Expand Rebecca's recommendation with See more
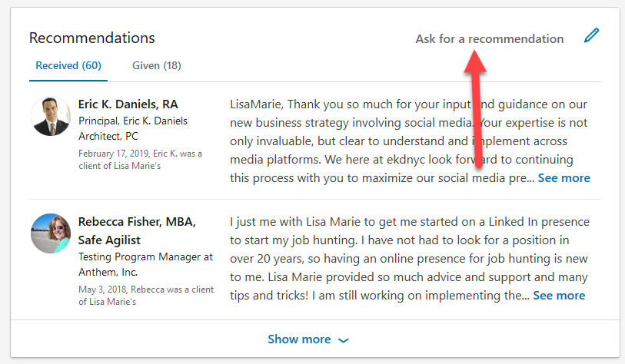Screen dimensions: 625x364 (x=559, y=296)
